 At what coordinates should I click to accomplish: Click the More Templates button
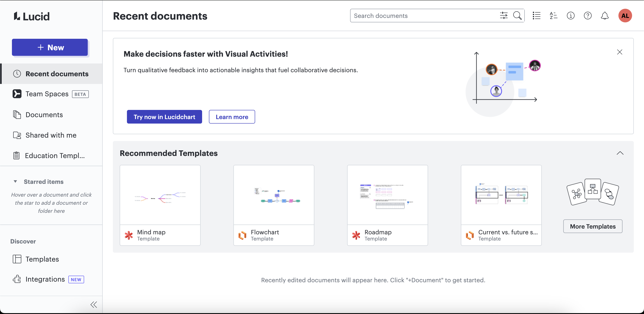point(592,226)
